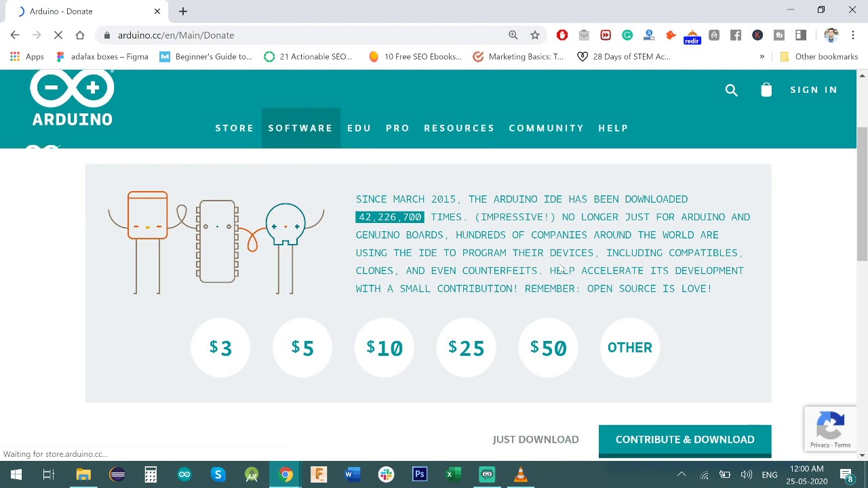The width and height of the screenshot is (868, 488).
Task: Open Task View on the taskbar
Action: tap(49, 474)
